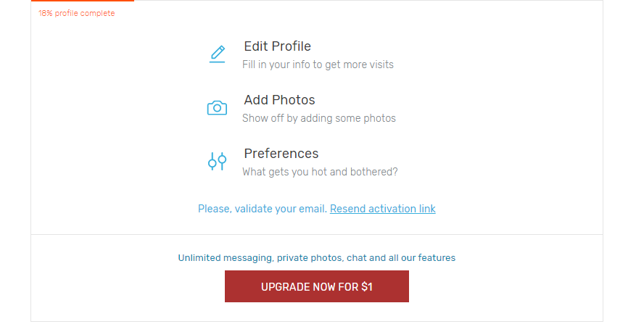The width and height of the screenshot is (644, 332).
Task: Click "Please, validate your email." message
Action: pyautogui.click(x=263, y=209)
